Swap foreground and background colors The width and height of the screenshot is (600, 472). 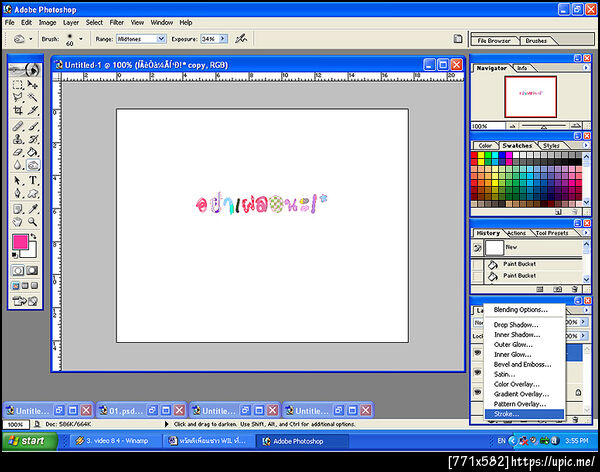(x=34, y=237)
